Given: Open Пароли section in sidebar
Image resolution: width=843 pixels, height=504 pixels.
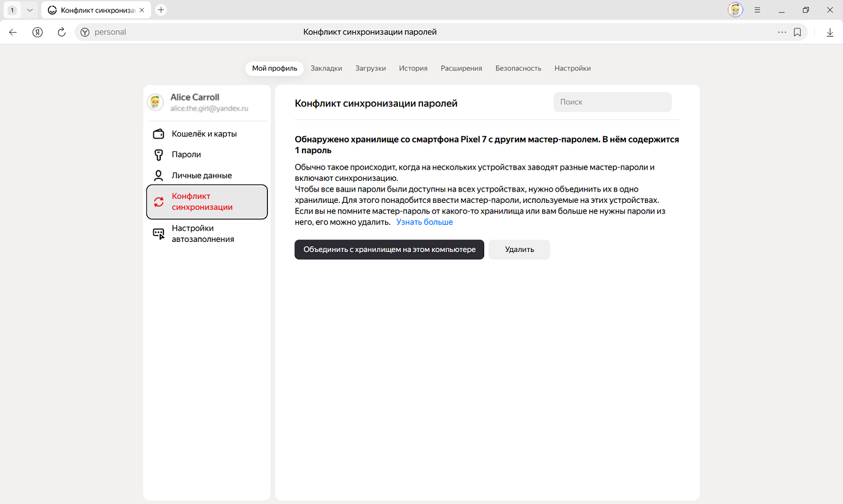Looking at the screenshot, I should [x=186, y=154].
